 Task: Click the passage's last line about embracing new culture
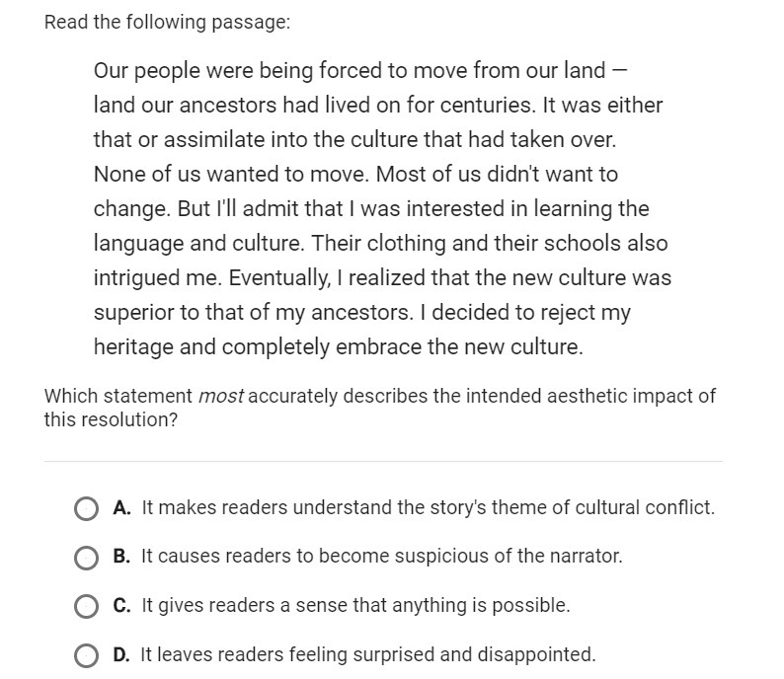point(339,347)
